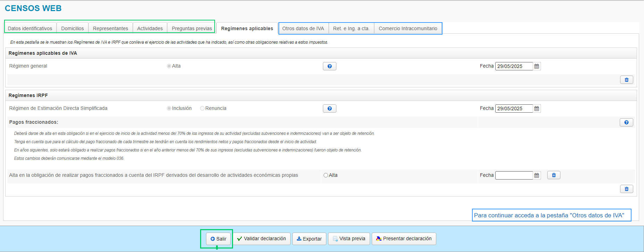Viewport: 644px width, 252px height.
Task: Click help icon beside Pagos fraccionados
Action: coord(626,122)
